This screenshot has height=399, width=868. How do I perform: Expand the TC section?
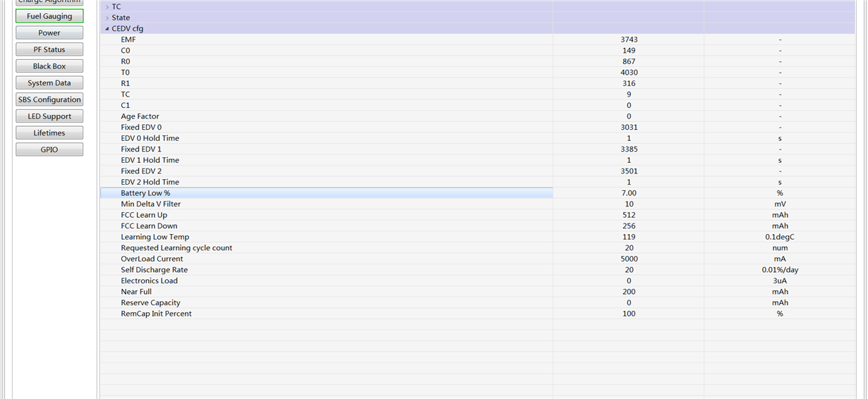pyautogui.click(x=107, y=7)
